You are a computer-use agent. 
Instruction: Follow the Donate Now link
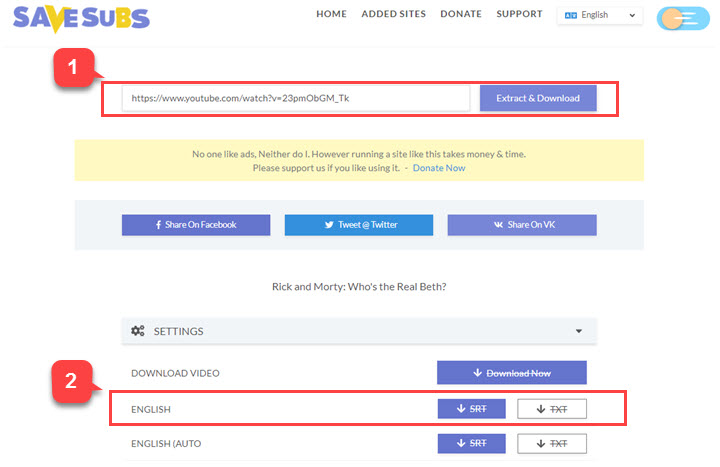[x=439, y=168]
